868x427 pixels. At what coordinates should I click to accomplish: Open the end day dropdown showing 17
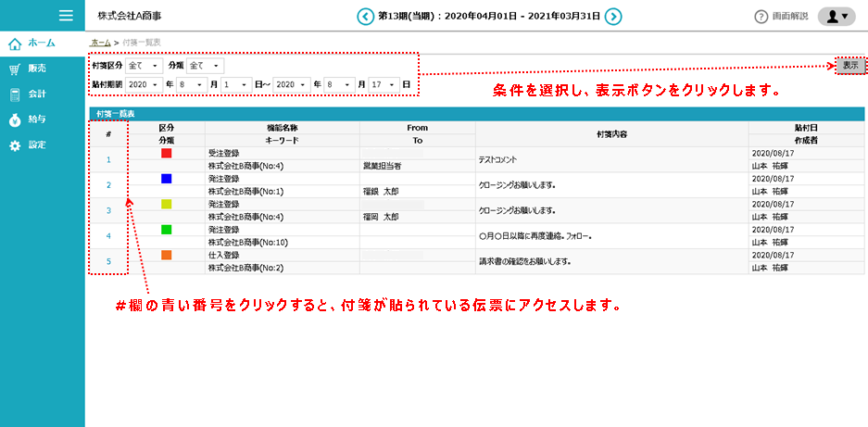384,84
